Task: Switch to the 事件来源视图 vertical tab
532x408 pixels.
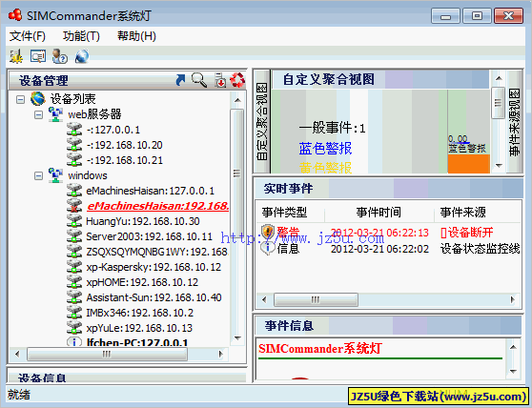Action: click(514, 121)
